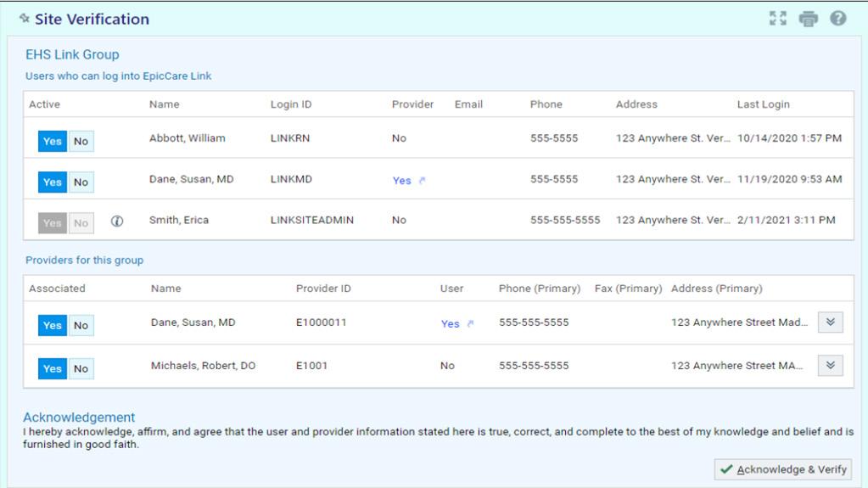Mark provider Dane, Susan associated No
The width and height of the screenshot is (868, 488).
click(81, 325)
